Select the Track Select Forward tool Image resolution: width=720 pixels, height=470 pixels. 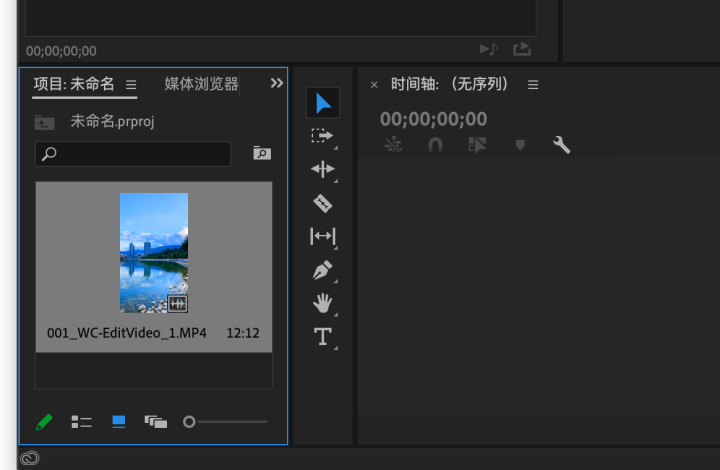point(322,136)
